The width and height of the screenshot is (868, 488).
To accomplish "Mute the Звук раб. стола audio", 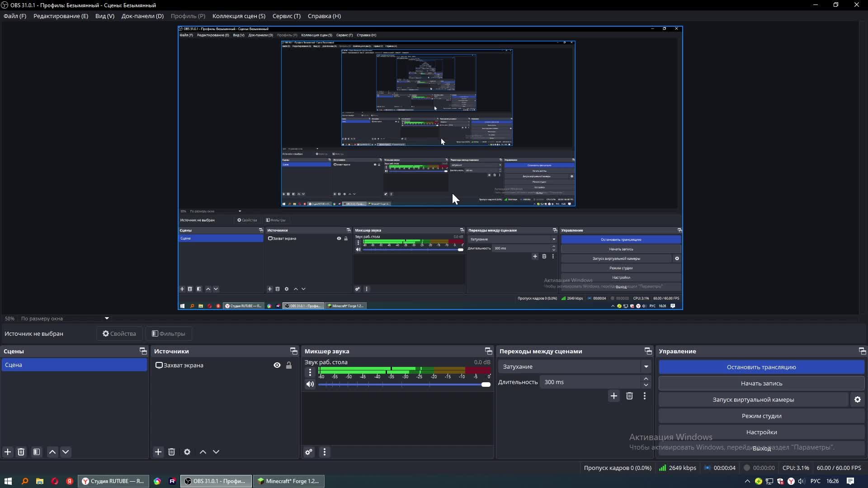I will click(x=310, y=385).
